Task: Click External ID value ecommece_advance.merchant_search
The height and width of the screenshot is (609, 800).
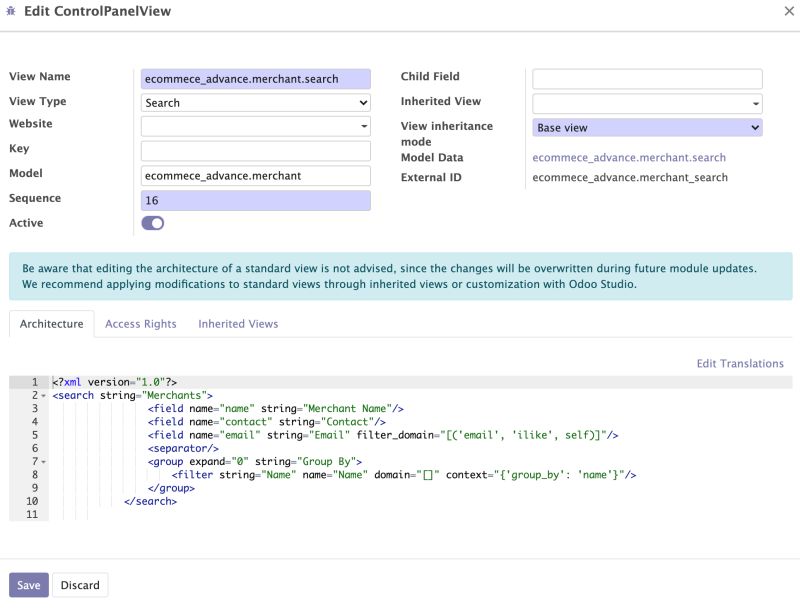Action: [x=630, y=177]
